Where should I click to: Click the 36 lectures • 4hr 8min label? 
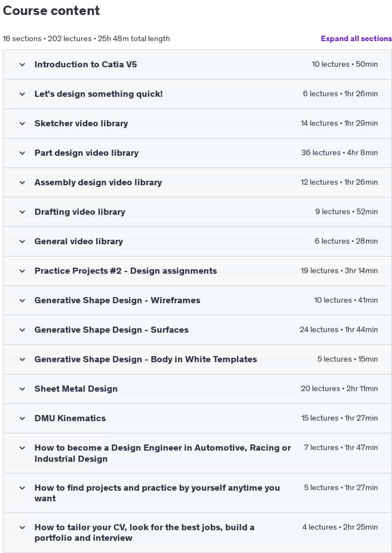coord(340,152)
